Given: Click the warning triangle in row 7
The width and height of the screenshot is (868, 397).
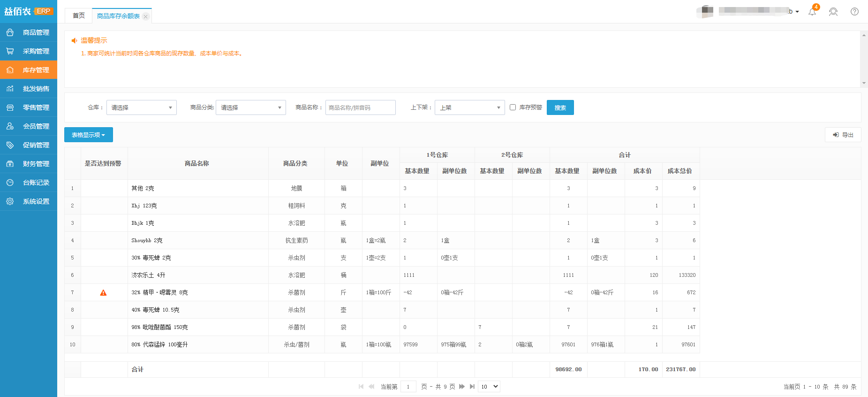Looking at the screenshot, I should (x=104, y=293).
